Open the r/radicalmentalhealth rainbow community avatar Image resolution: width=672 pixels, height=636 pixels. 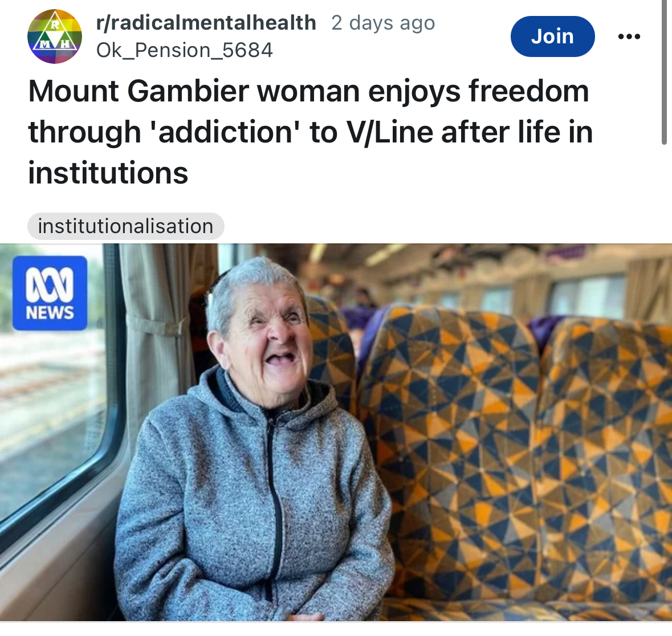54,36
